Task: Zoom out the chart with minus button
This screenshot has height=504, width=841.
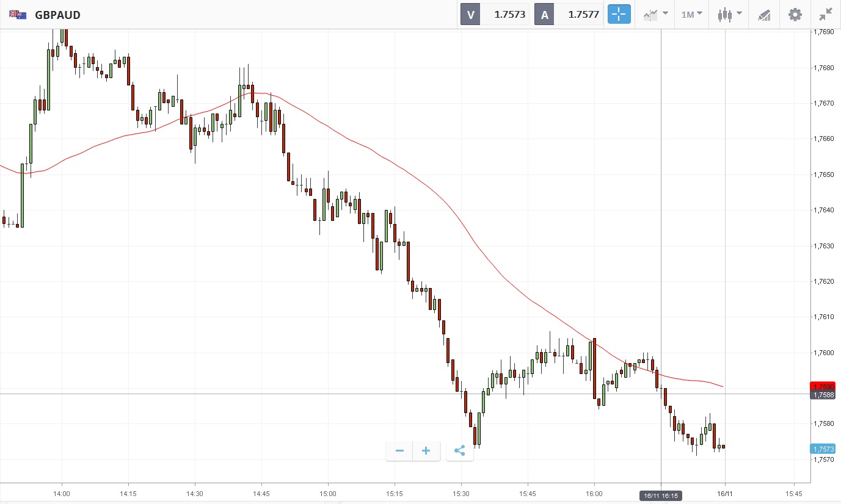Action: 399,451
